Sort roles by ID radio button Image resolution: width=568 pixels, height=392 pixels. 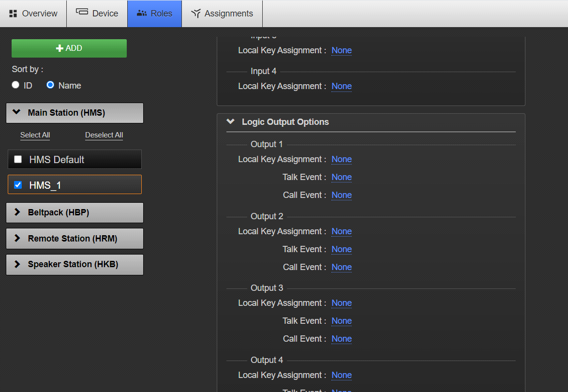point(15,85)
